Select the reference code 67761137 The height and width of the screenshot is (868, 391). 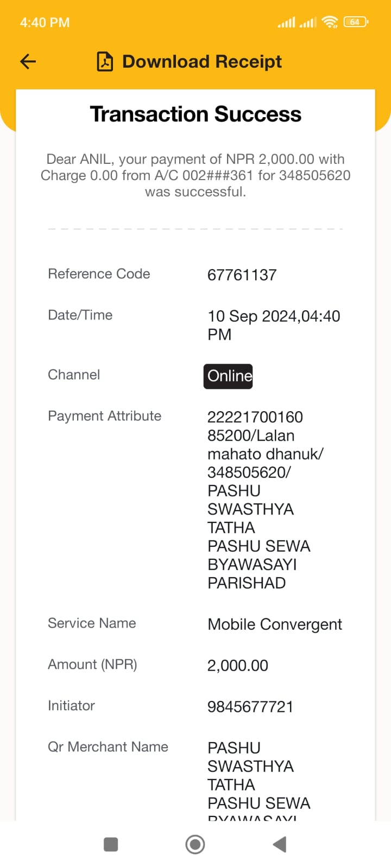tap(242, 275)
